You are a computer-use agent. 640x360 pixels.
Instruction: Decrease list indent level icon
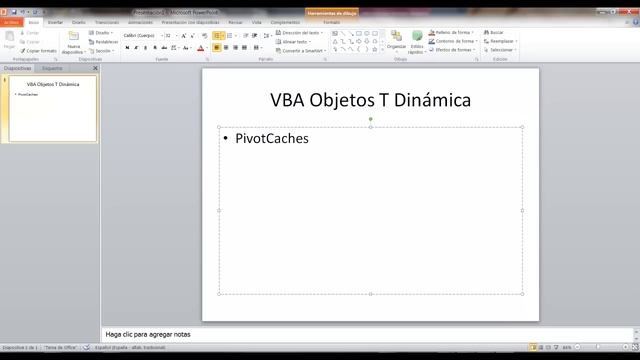tap(246, 36)
